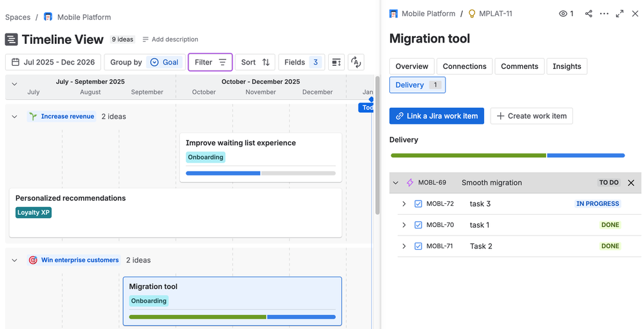Image resolution: width=644 pixels, height=329 pixels.
Task: Collapse the Increase revenue group
Action: [14, 116]
